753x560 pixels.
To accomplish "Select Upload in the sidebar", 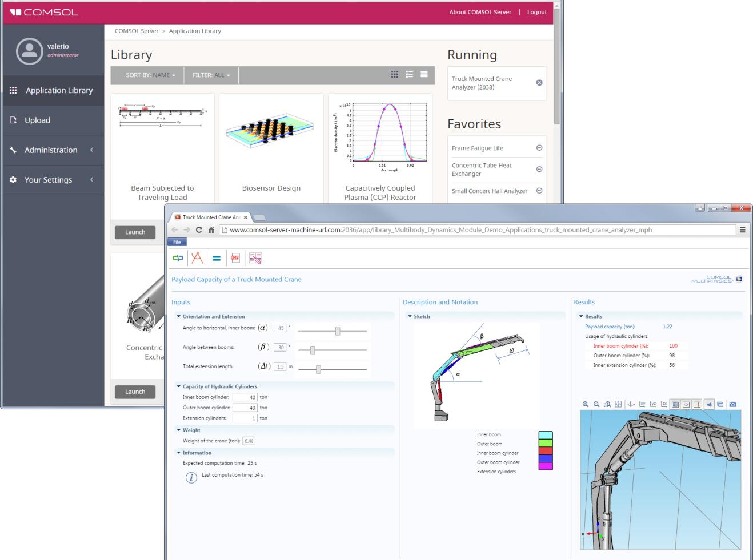I will 53,120.
